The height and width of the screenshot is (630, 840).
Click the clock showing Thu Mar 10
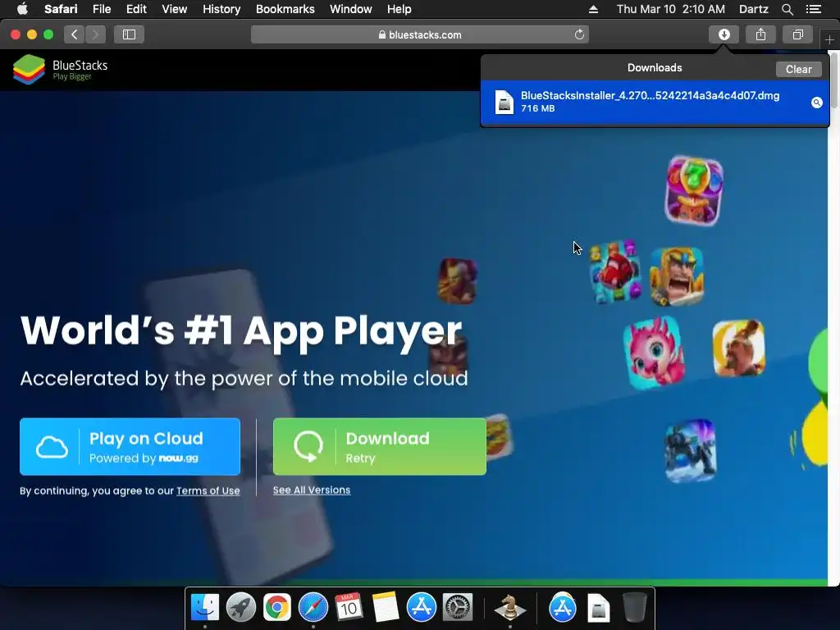click(670, 8)
